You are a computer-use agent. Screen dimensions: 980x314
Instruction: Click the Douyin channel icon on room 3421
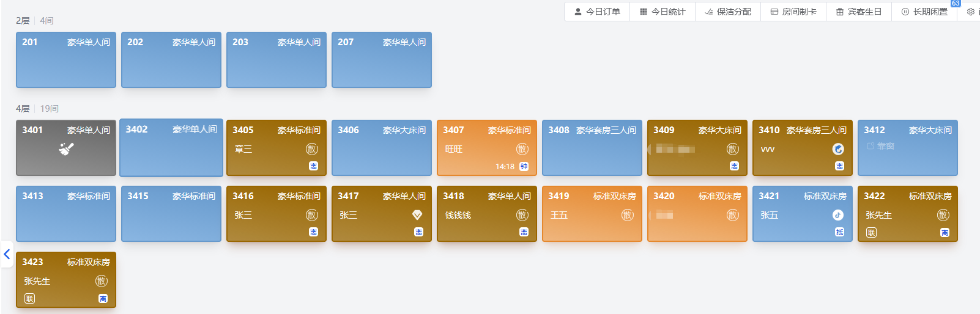click(x=838, y=215)
